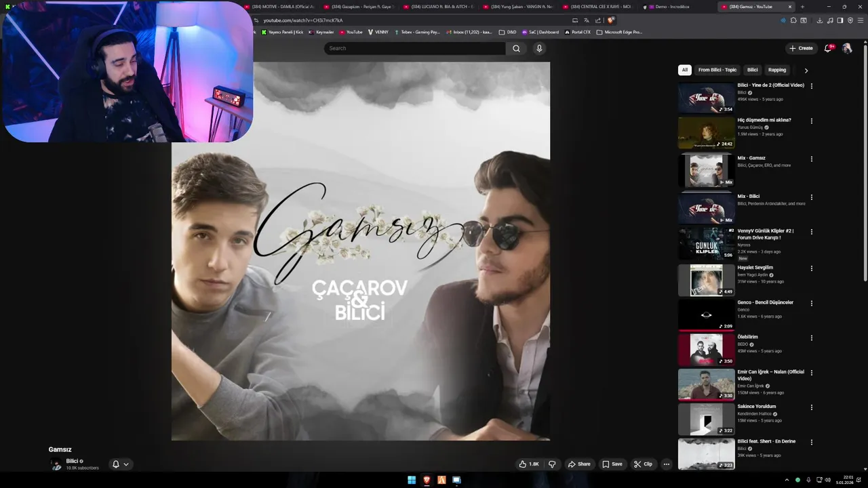This screenshot has width=868, height=488.
Task: Switch to Demo - Incredibox browser tab
Action: [671, 7]
